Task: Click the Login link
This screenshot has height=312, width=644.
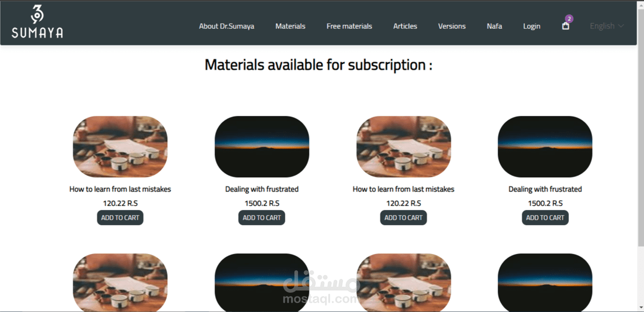Action: click(x=531, y=26)
